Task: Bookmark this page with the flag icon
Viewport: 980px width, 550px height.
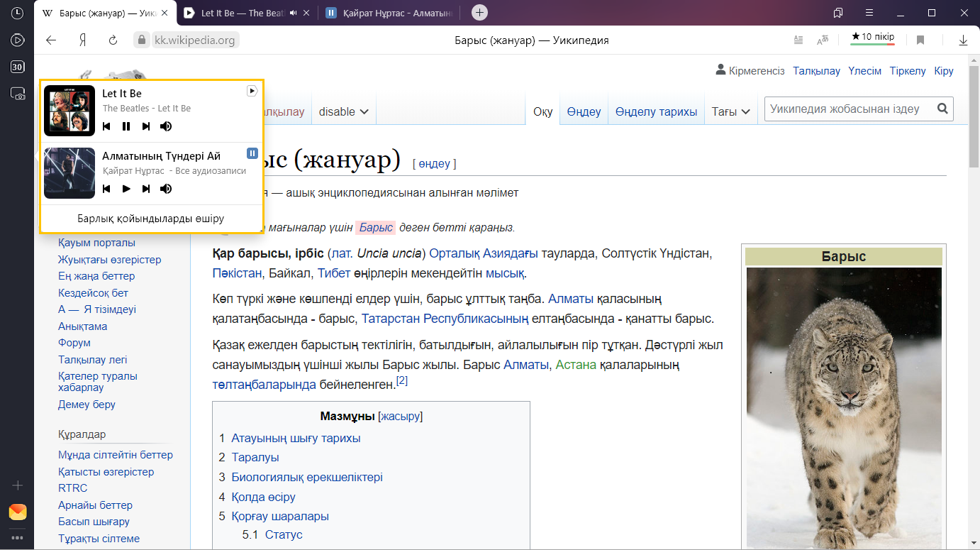Action: point(920,40)
